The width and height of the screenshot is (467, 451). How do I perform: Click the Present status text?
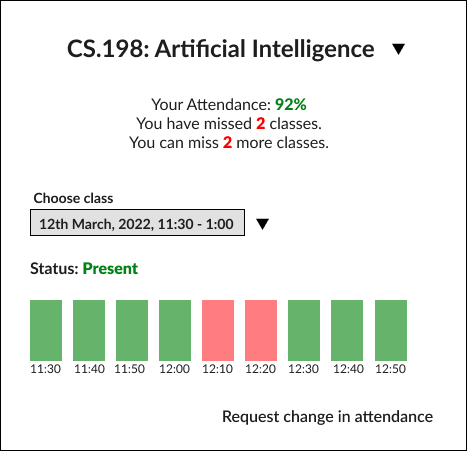[110, 269]
